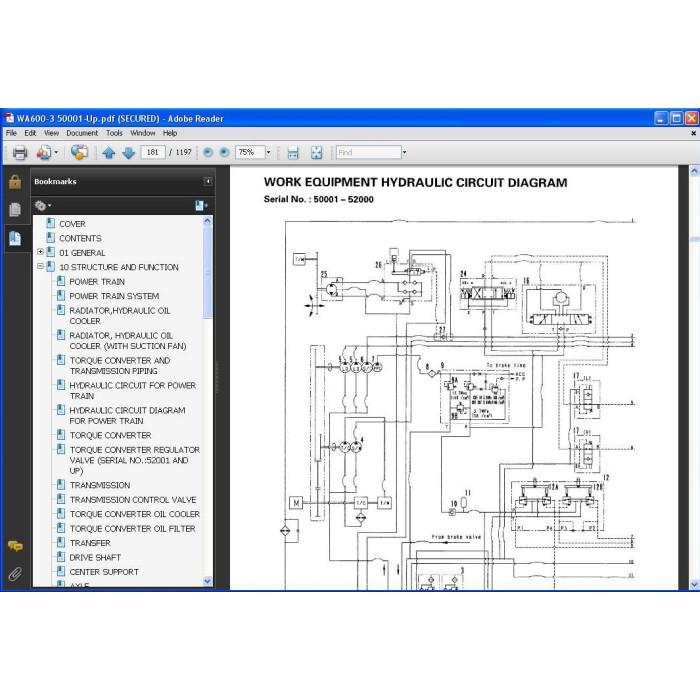Open the Collaborate toolbar icon

point(44,153)
